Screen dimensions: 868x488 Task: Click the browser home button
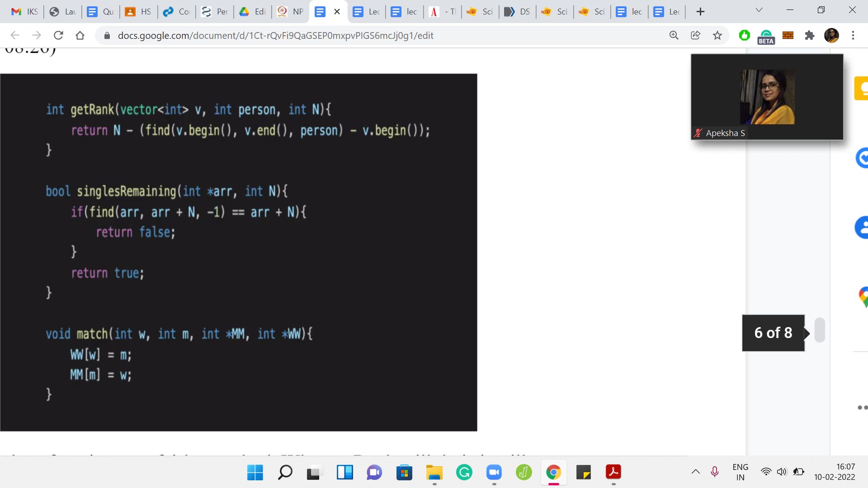tap(80, 35)
